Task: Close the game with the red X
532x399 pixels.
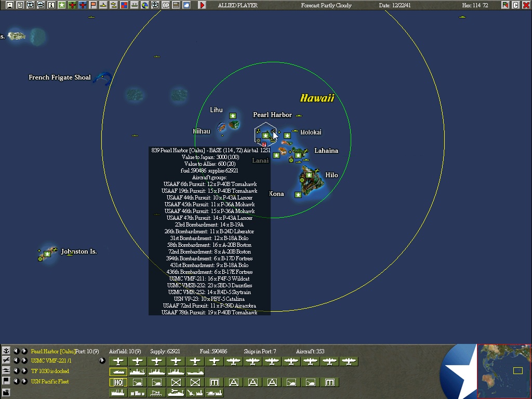Action: click(x=526, y=5)
